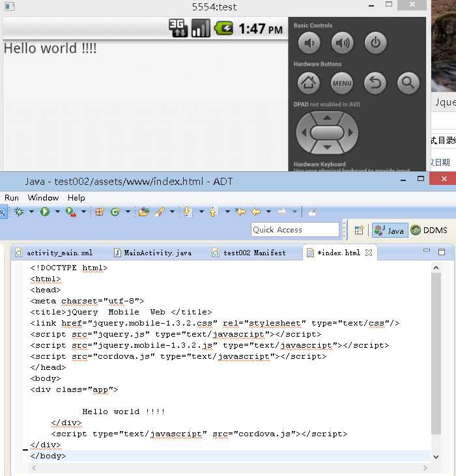
Task: Click the Quick Access search field
Action: click(295, 230)
